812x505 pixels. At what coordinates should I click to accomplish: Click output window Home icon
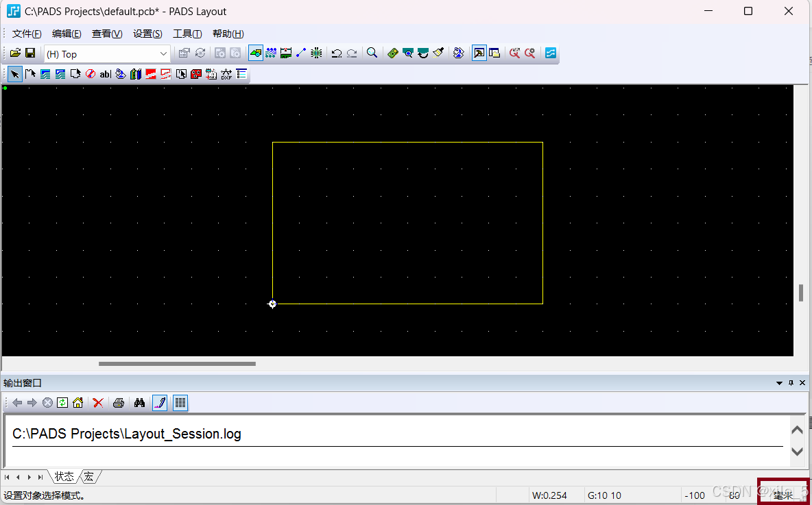[x=77, y=402]
